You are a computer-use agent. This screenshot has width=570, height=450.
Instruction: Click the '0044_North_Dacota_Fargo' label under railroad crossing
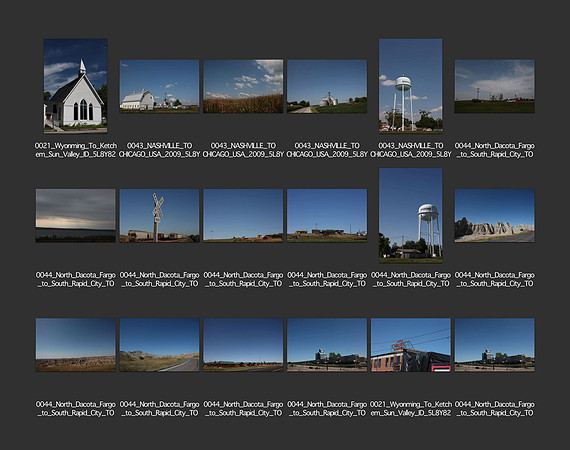tap(160, 275)
